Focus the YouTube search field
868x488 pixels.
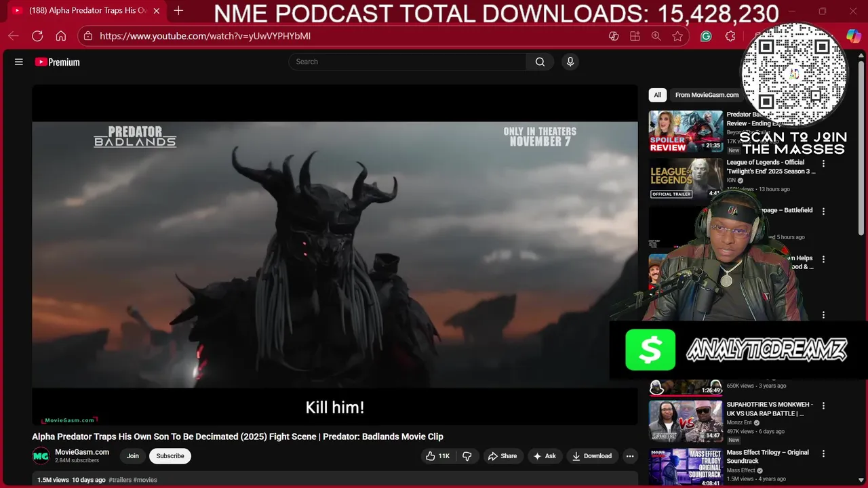(x=408, y=62)
